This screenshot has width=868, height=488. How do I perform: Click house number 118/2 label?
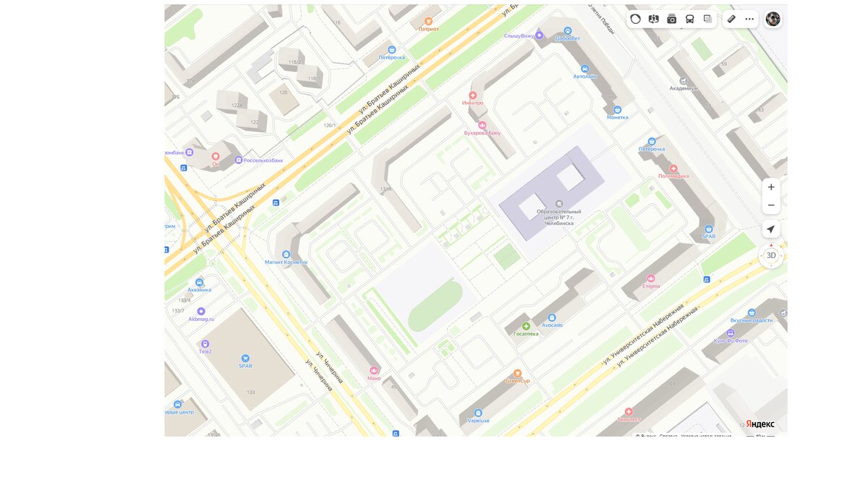coord(294,62)
